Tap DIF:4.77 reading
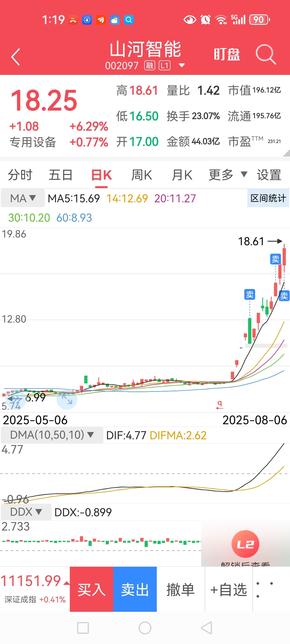This screenshot has width=290, height=644. tap(126, 435)
